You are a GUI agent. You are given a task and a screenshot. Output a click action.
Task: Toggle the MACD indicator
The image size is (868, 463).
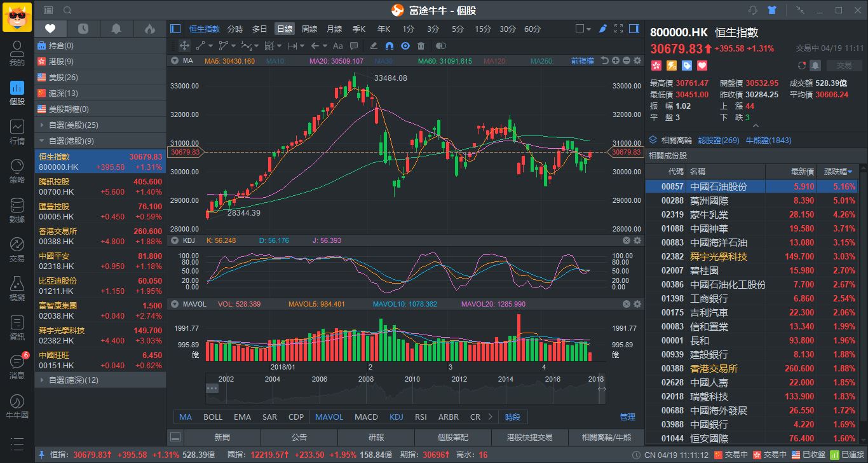[x=366, y=417]
